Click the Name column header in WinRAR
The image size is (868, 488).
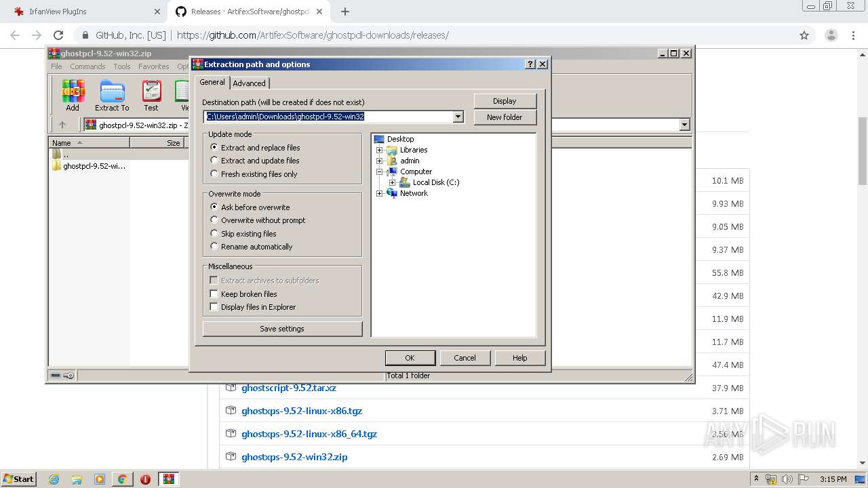90,143
